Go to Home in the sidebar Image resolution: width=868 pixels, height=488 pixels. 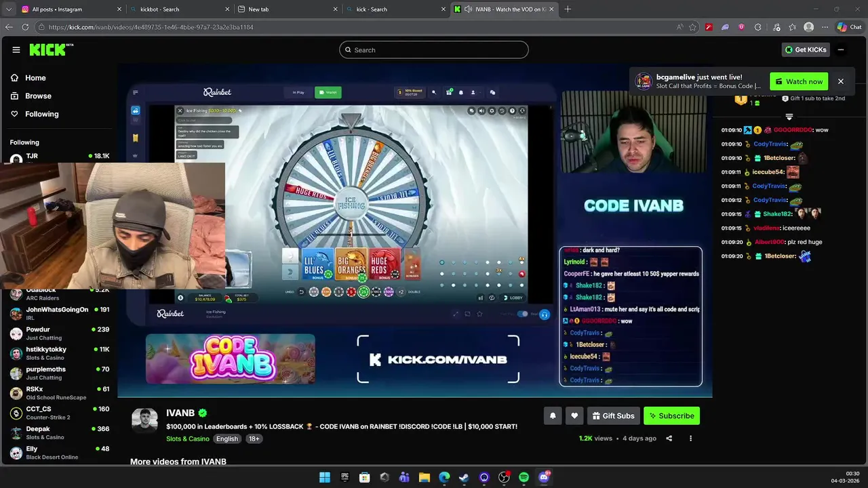35,78
